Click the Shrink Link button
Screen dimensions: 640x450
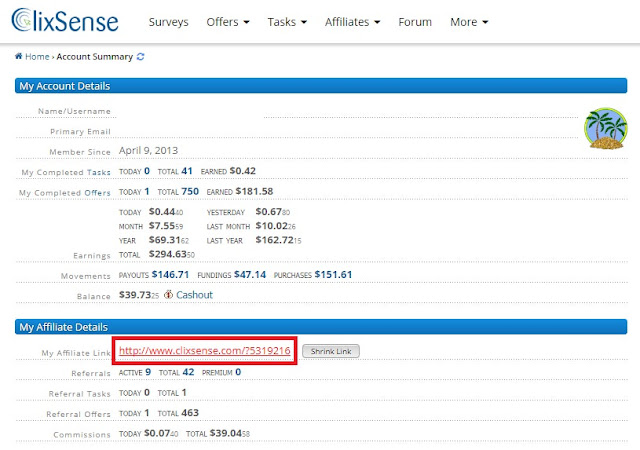(331, 351)
